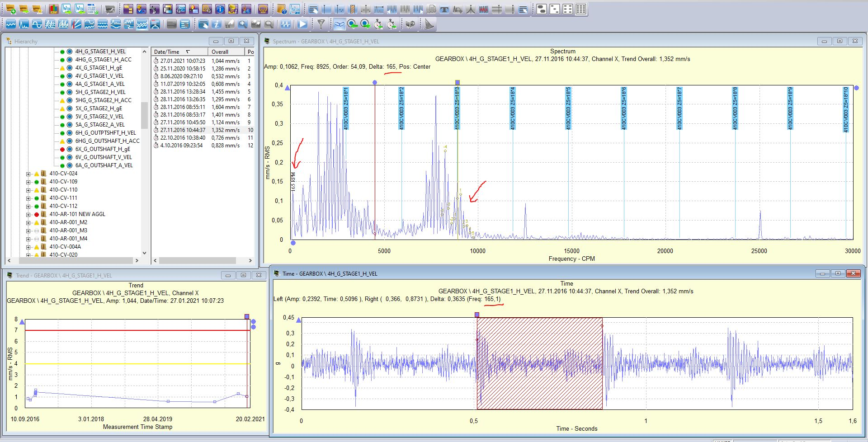This screenshot has height=442, width=868.
Task: Open the blue information toolbar icon
Action: tap(220, 9)
